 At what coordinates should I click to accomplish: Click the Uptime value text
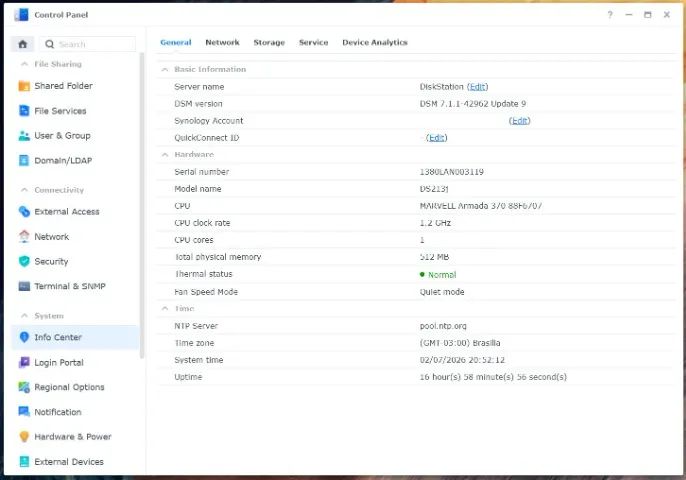(x=493, y=377)
